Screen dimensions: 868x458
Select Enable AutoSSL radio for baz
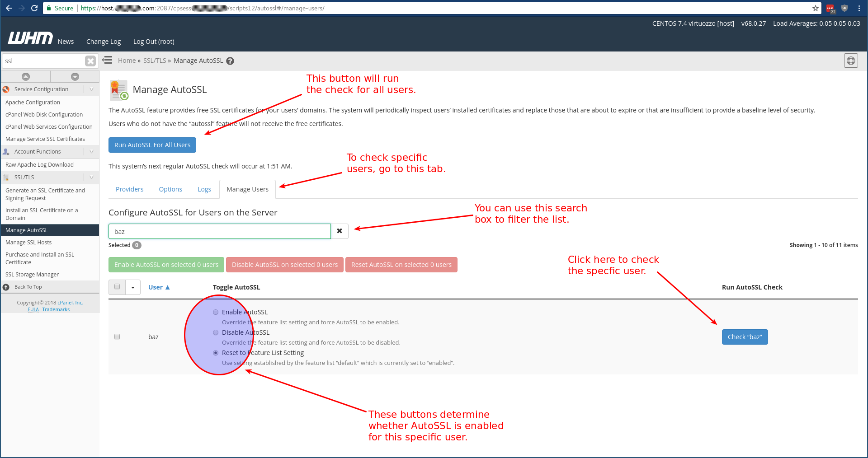coord(216,312)
